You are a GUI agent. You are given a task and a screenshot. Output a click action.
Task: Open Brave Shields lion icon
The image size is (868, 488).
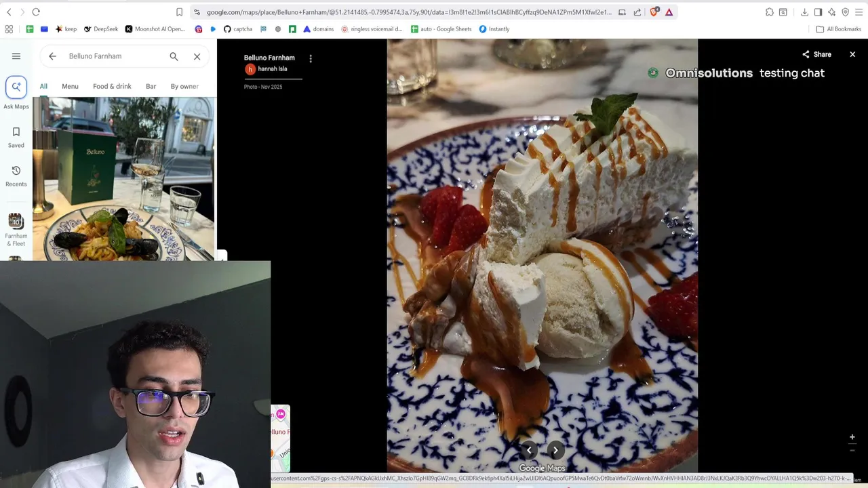point(654,12)
